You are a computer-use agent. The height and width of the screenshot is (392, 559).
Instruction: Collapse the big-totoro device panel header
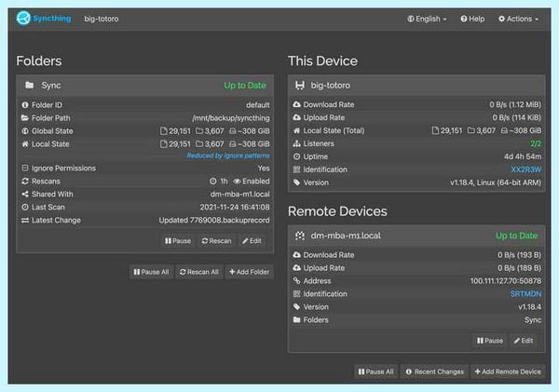(x=416, y=86)
